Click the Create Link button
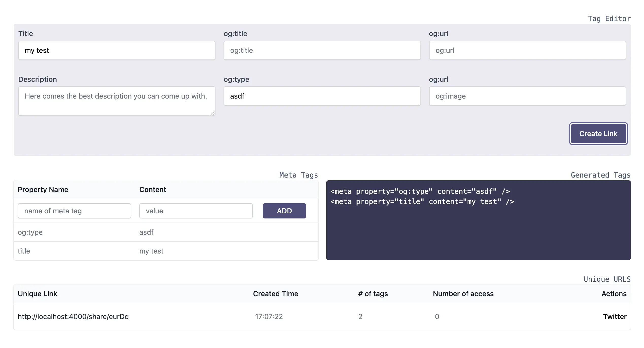This screenshot has height=348, width=644. tap(598, 134)
